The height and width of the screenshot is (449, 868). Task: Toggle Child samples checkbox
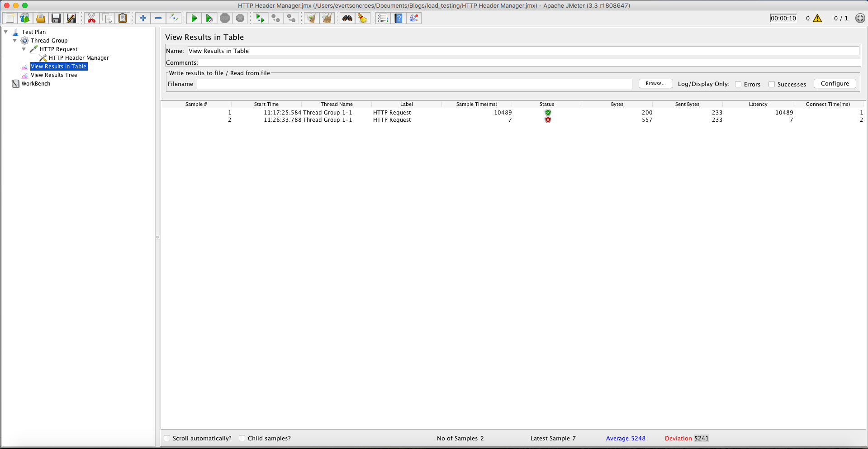pos(242,438)
